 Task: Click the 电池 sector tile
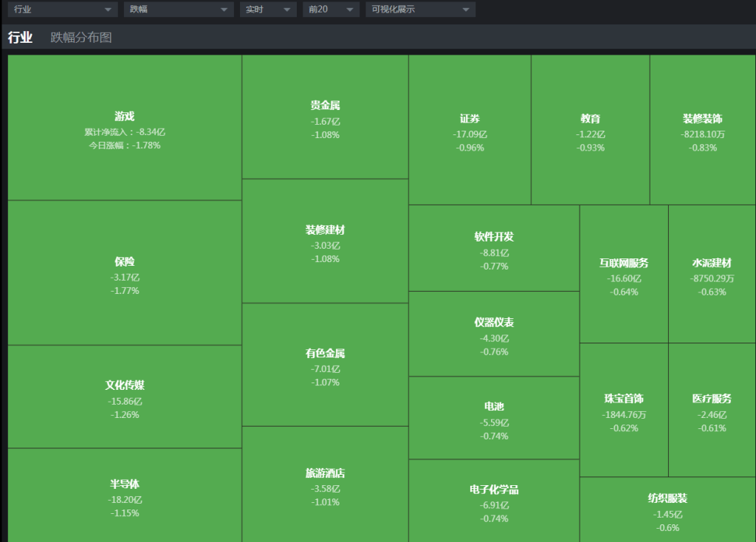[494, 418]
